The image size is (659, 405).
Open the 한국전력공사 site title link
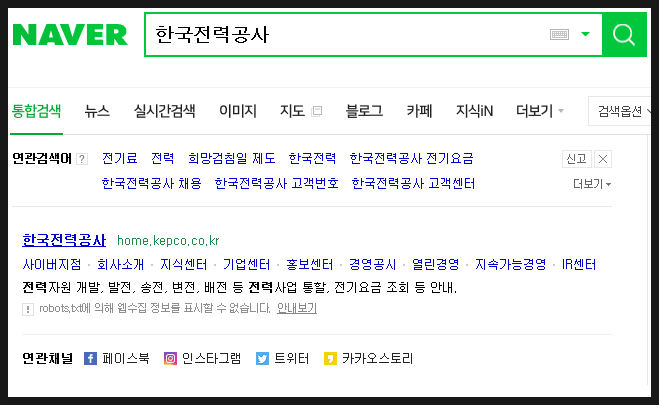click(64, 240)
